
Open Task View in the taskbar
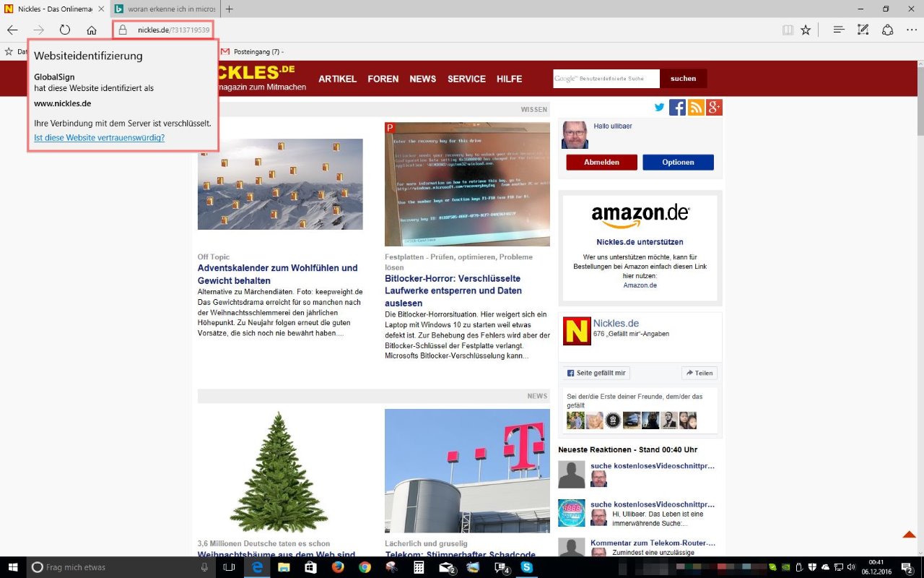pos(230,567)
